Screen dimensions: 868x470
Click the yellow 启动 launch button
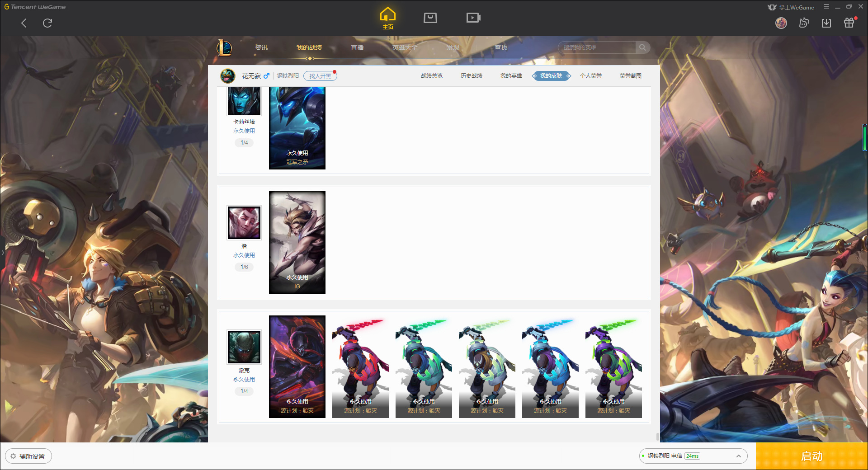812,456
